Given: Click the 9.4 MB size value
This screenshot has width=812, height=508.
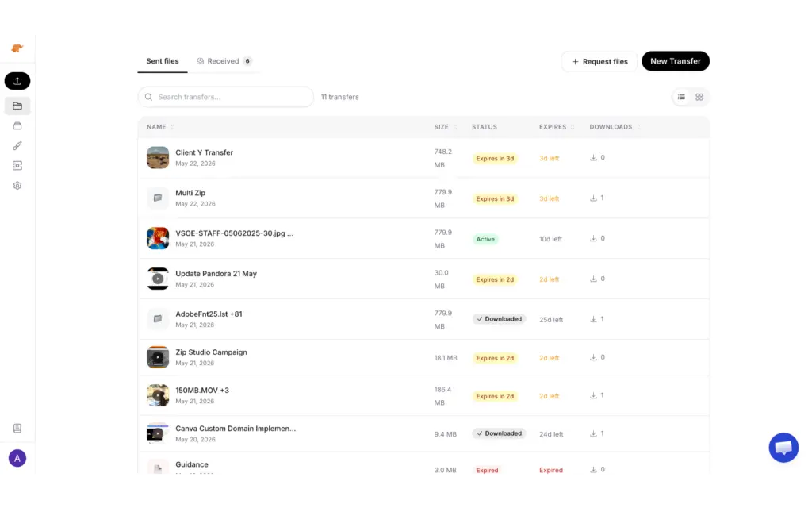Looking at the screenshot, I should click(x=446, y=434).
